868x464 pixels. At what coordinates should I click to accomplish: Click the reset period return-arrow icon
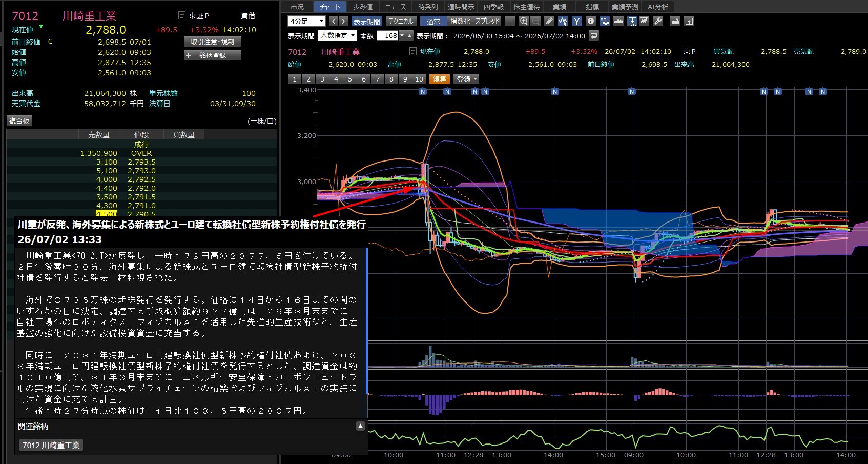pyautogui.click(x=594, y=36)
